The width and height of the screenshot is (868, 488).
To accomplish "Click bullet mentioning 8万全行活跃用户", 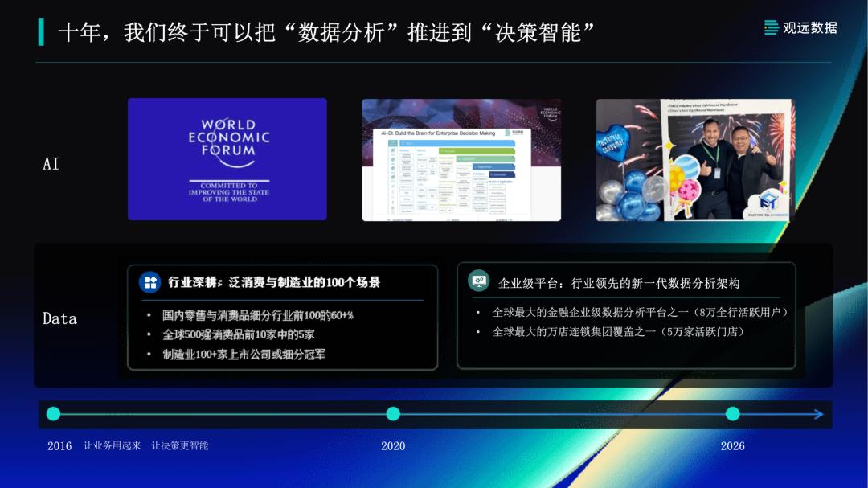I will pos(641,313).
